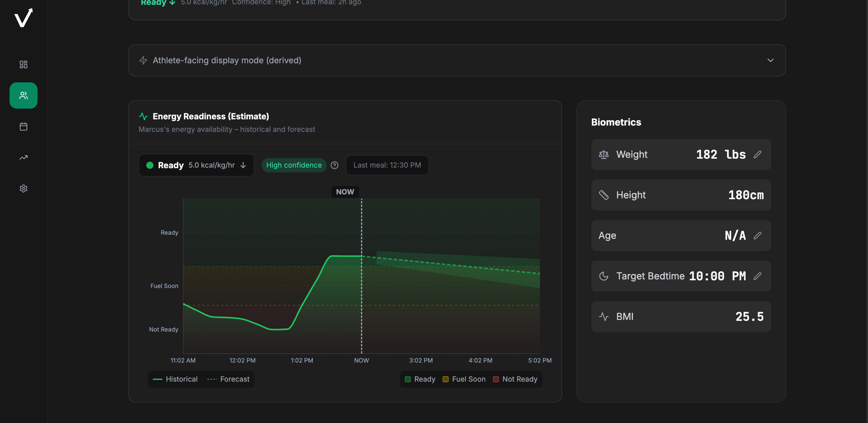The width and height of the screenshot is (868, 423).
Task: Open the dashboard grid icon in sidebar
Action: coord(24,65)
